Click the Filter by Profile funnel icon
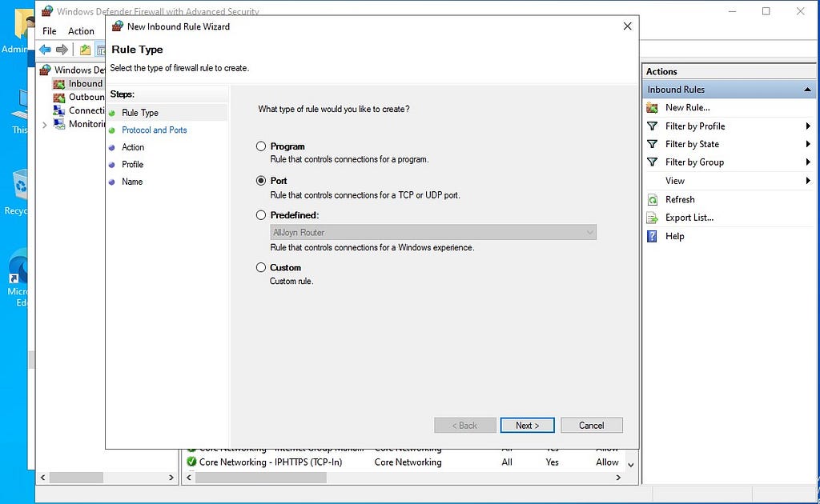 [x=652, y=126]
